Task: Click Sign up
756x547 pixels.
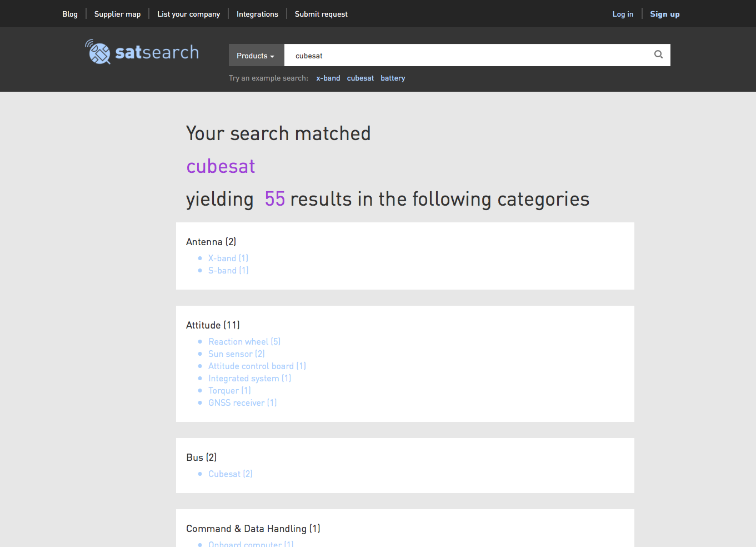Action: coord(665,14)
